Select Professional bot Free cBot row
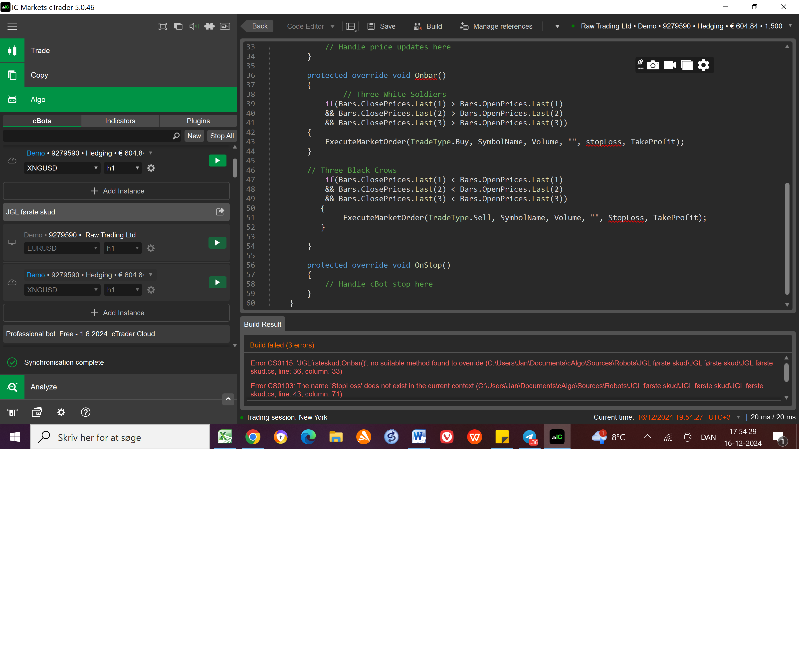 pos(116,334)
